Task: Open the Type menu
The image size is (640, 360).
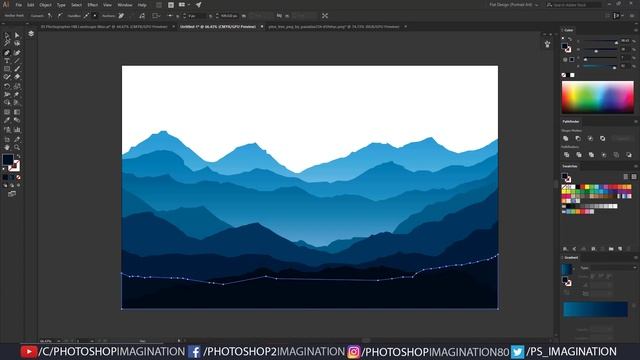Action: point(61,5)
